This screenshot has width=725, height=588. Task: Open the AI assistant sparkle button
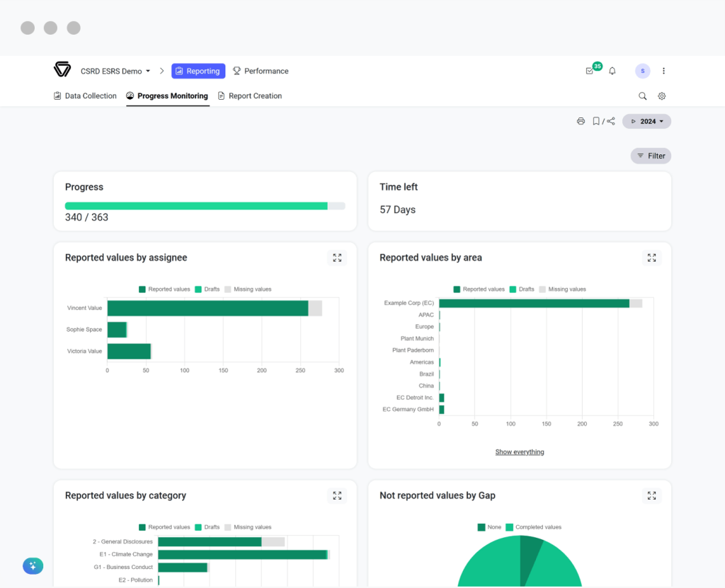(x=33, y=566)
